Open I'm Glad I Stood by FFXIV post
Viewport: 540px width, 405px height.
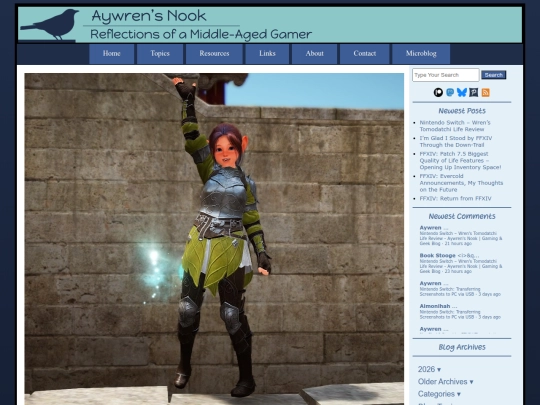tap(456, 142)
